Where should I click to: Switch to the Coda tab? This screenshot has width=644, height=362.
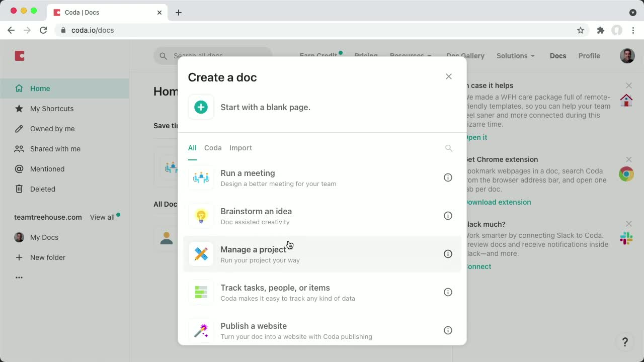[x=213, y=148]
